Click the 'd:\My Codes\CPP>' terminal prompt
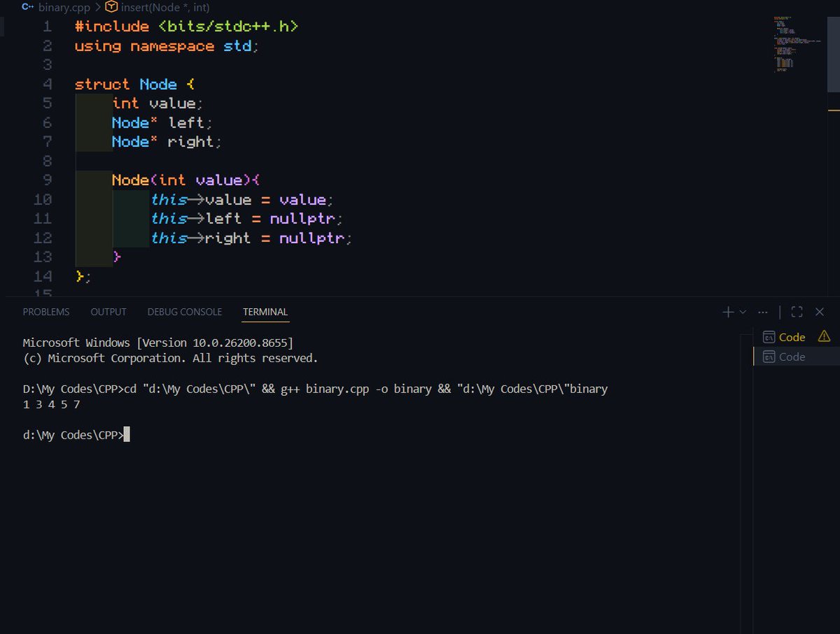840x634 pixels. [73, 435]
